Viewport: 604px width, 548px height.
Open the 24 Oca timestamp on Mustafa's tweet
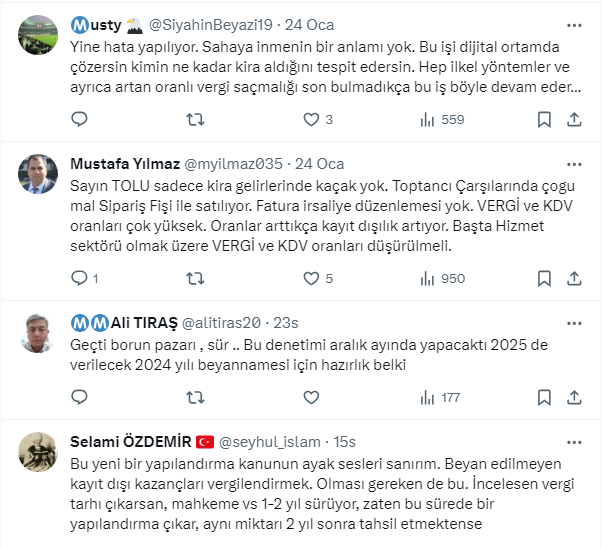(x=321, y=164)
